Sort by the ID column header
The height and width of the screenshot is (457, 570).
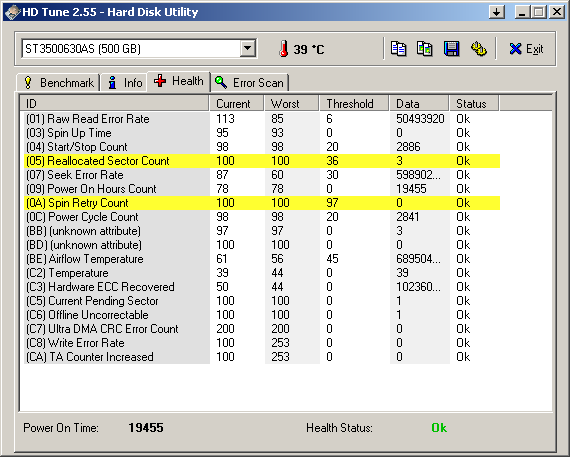[115, 104]
